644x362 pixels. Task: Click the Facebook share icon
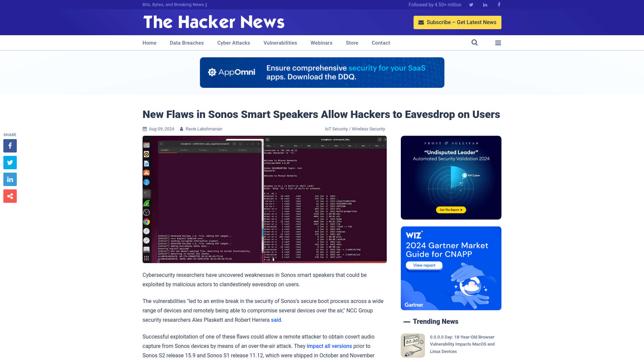point(10,145)
